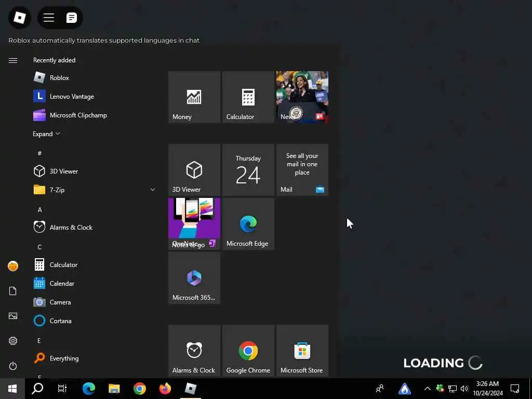Open the Microsoft Store tile

pos(302,351)
